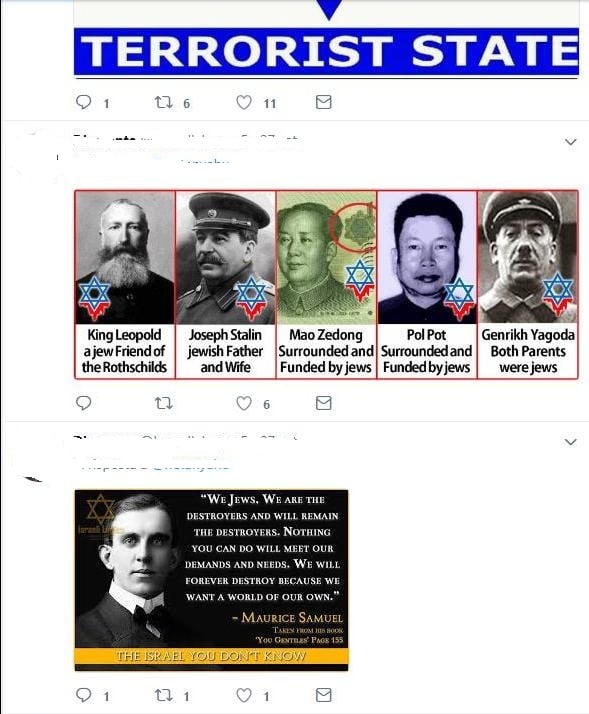The width and height of the screenshot is (589, 714).
Task: Like the tweet that has 11 likes
Action: (x=244, y=102)
